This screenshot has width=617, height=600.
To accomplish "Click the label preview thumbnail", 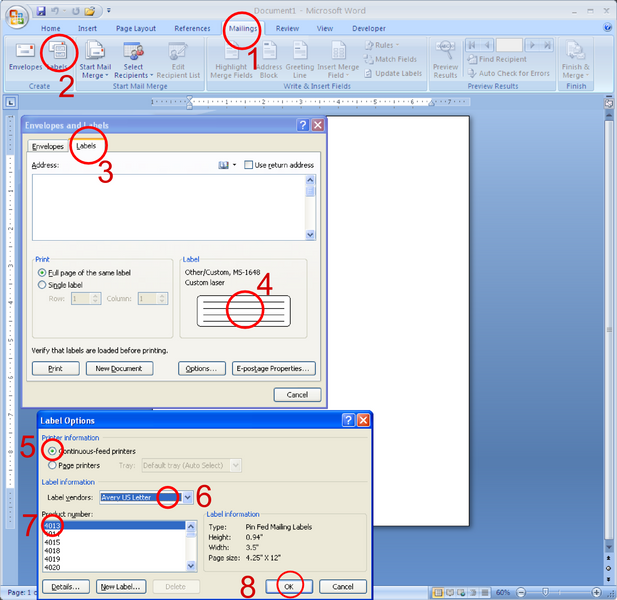I will (244, 311).
